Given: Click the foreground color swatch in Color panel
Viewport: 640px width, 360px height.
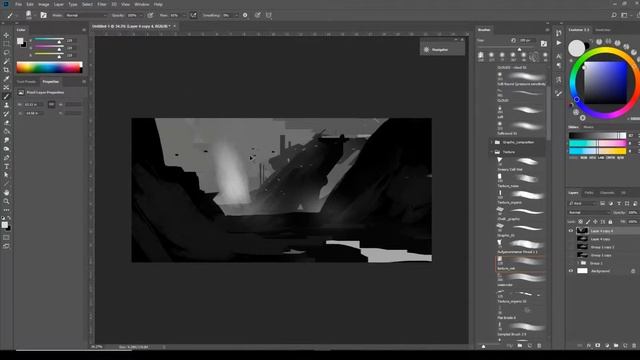Looking at the screenshot, I should tap(20, 41).
